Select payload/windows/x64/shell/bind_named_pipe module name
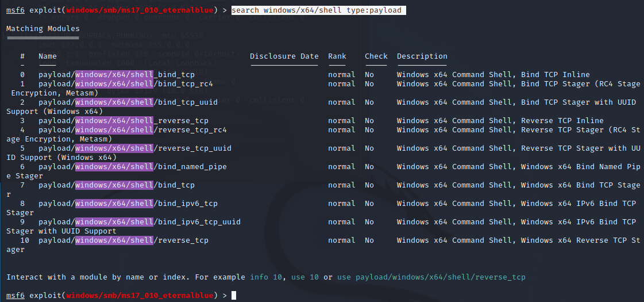644x302 pixels. pos(133,167)
